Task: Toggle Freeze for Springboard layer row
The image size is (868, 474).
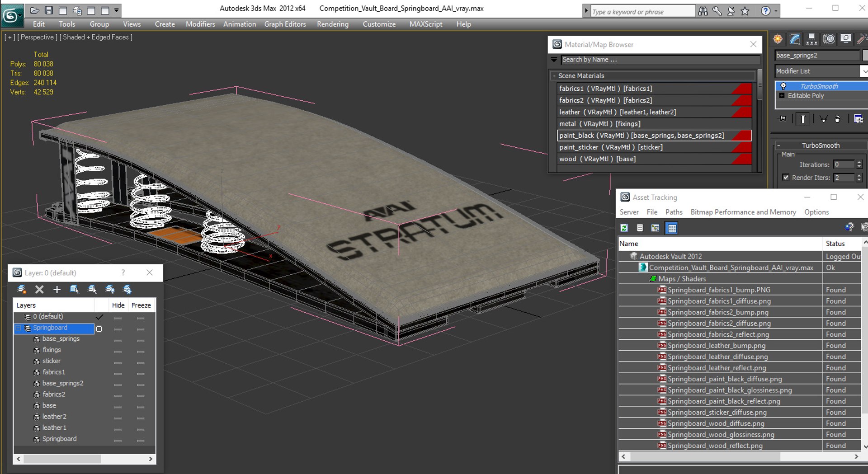Action: [x=141, y=329]
